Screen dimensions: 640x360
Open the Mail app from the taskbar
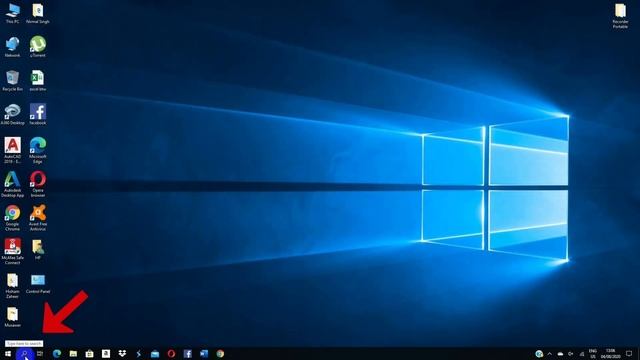coord(155,353)
